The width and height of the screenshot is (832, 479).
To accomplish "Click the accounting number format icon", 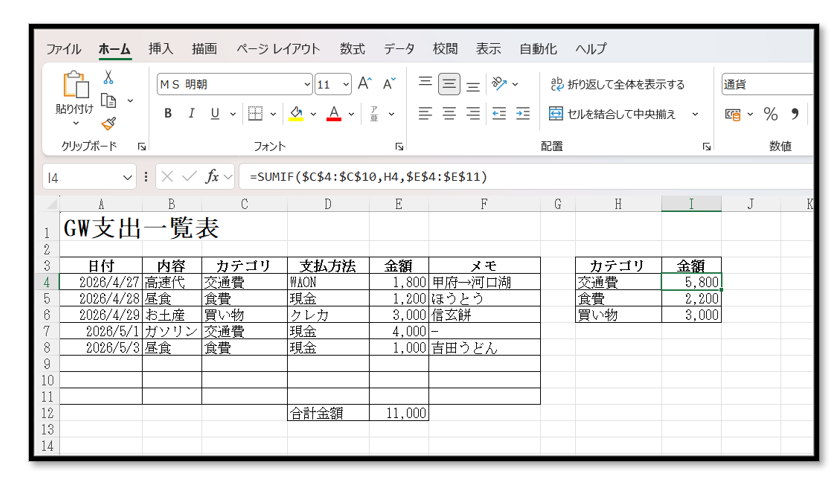I will tap(732, 114).
